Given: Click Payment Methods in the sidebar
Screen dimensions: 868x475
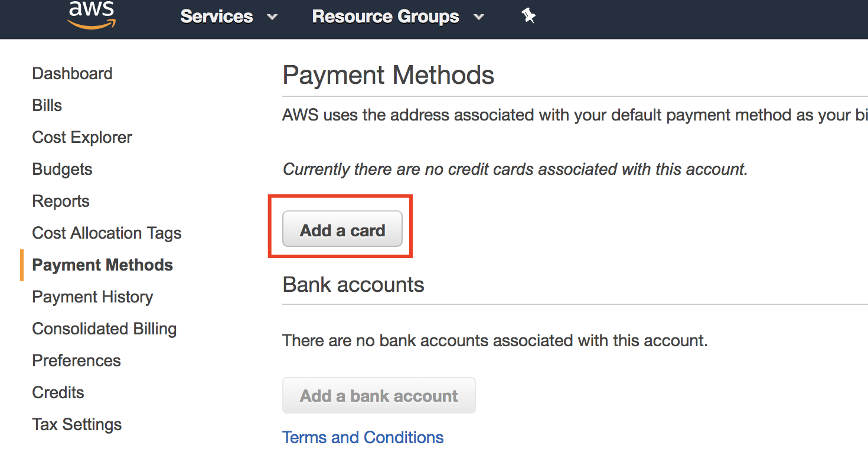Looking at the screenshot, I should click(x=102, y=265).
